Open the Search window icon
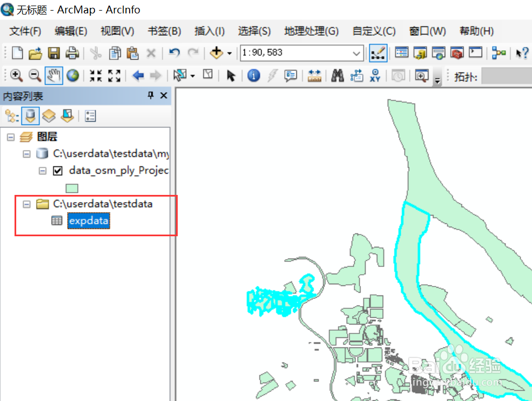 (438, 53)
